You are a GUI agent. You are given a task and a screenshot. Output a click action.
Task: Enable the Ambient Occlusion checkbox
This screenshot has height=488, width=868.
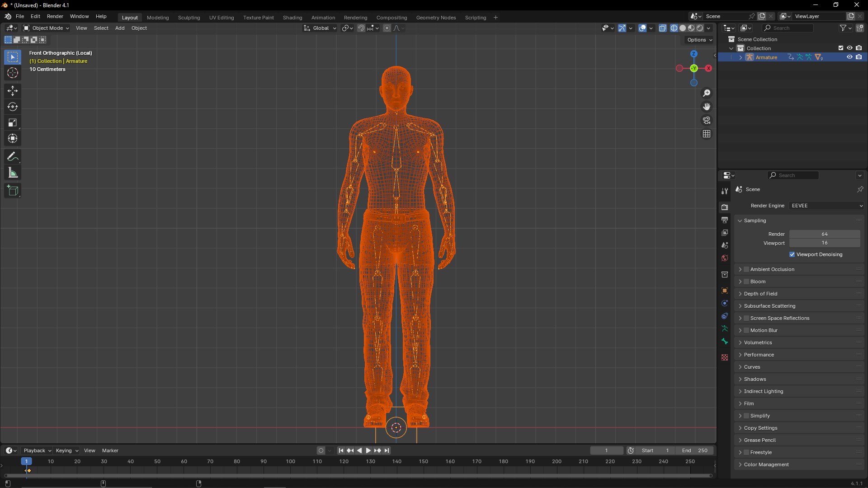[746, 269]
